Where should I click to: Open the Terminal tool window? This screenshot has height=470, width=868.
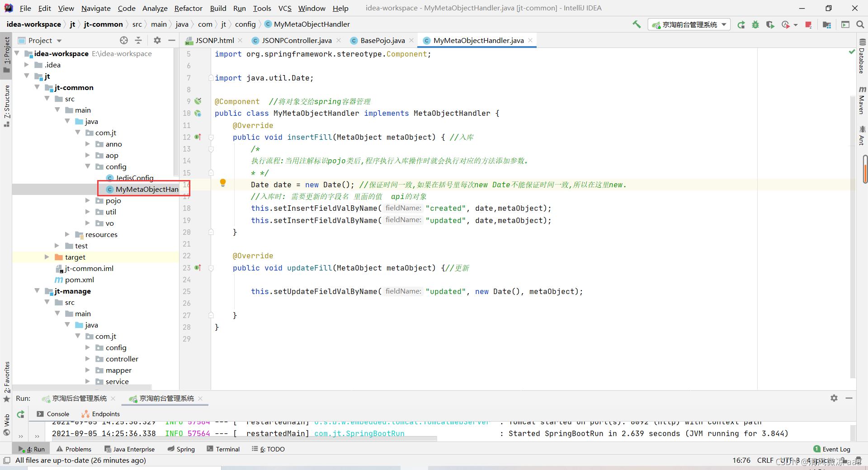[223, 449]
